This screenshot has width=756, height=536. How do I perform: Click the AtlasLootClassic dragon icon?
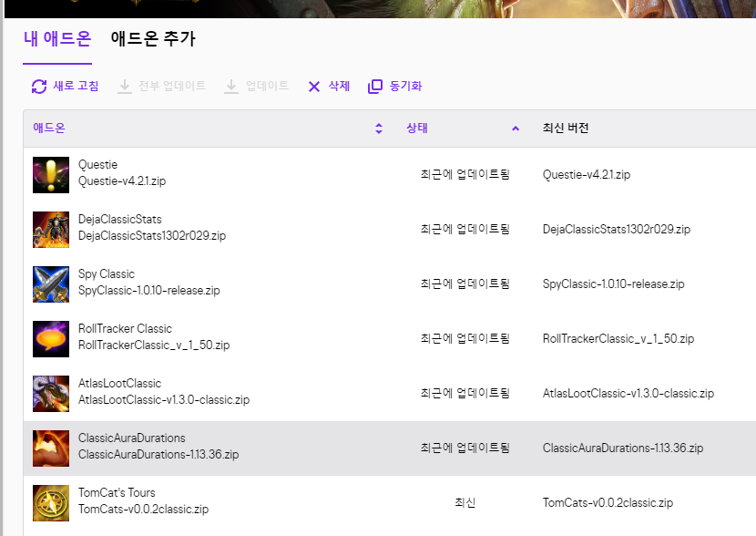pos(51,393)
